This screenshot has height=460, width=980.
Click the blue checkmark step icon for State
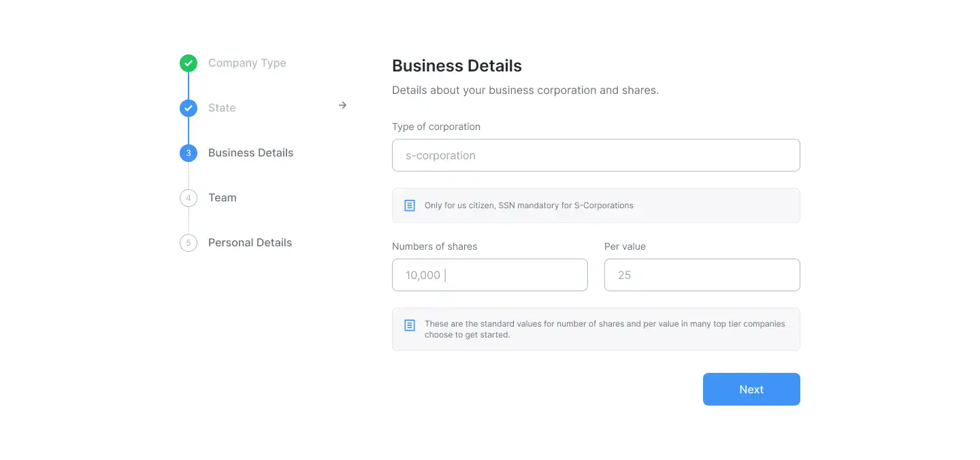[189, 108]
